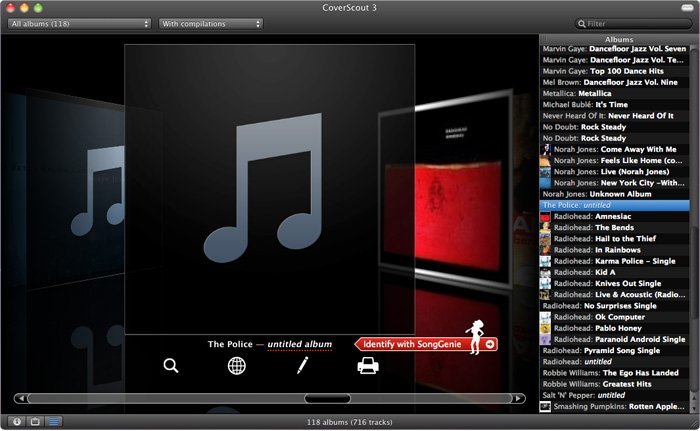This screenshot has height=431, width=700.
Task: Click the info button in bottom bar
Action: (17, 422)
